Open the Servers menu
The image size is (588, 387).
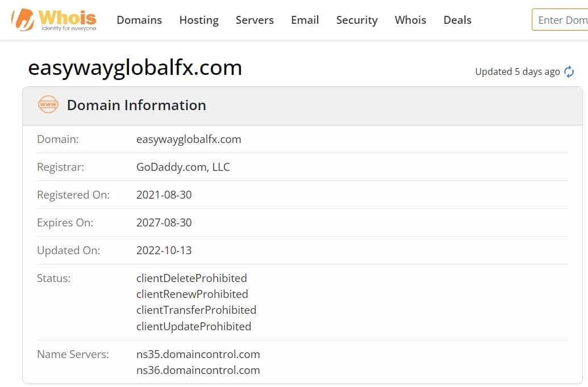click(x=255, y=20)
